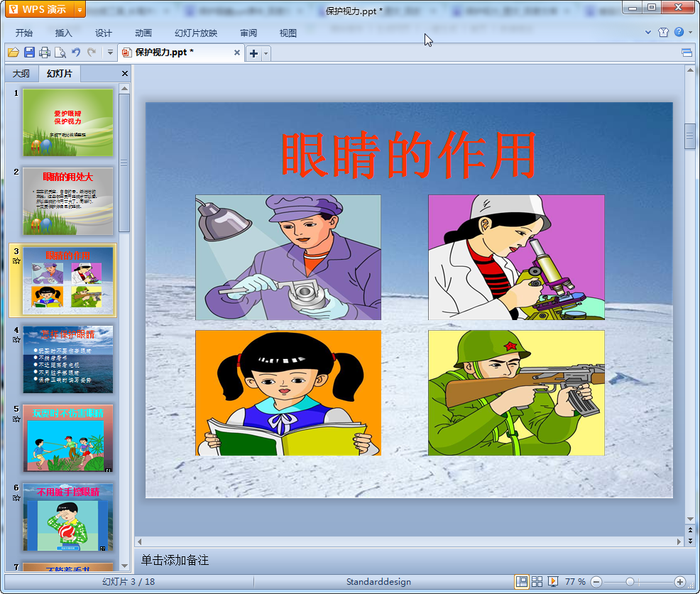Click Standarddesign in status bar
This screenshot has width=700, height=594.
[378, 581]
